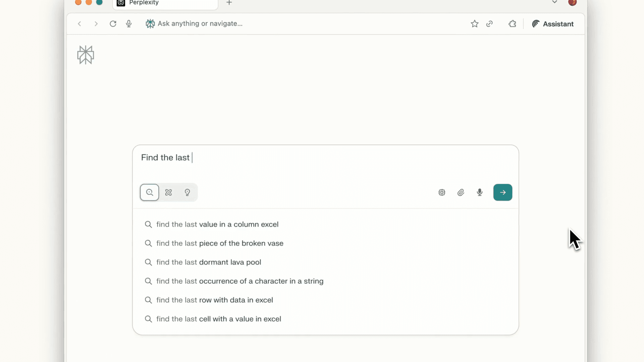
Task: Click the Perplexity logo in address bar
Action: 150,24
